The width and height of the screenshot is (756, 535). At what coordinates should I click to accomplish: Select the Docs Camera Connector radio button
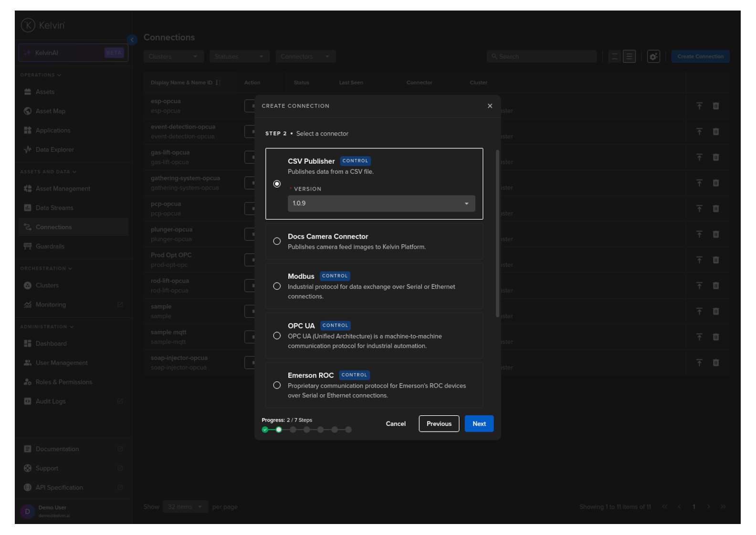tap(277, 241)
